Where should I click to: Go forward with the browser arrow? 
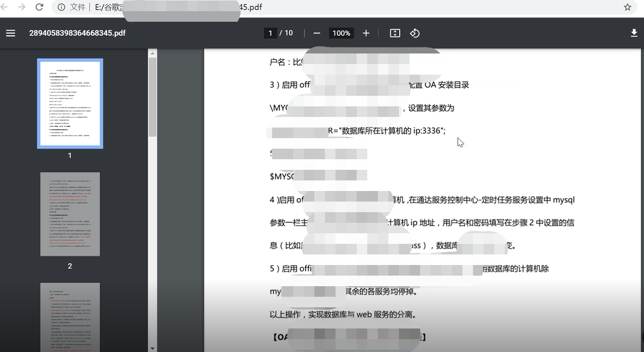tap(21, 7)
